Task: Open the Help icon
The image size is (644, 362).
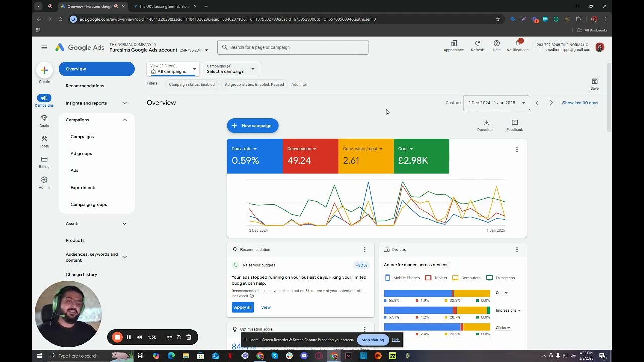Action: (497, 46)
